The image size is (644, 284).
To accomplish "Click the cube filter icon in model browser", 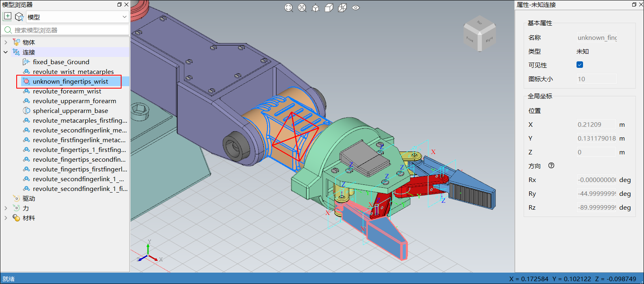I will 19,17.
